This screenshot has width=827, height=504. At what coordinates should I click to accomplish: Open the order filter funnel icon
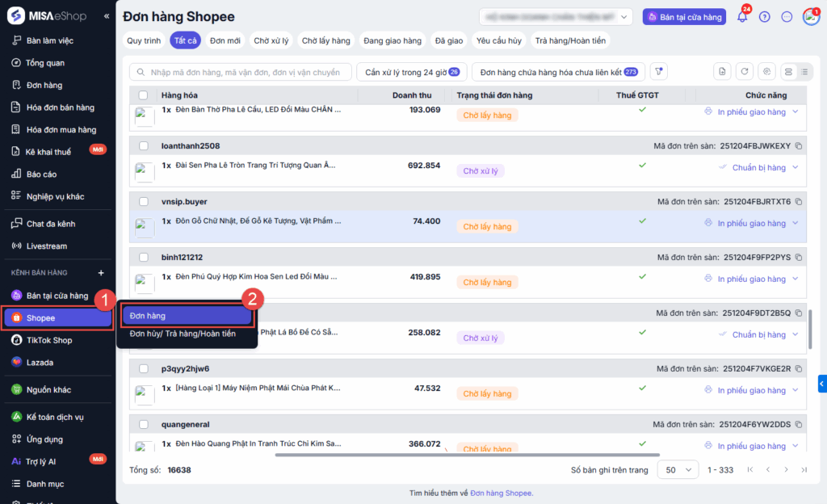659,72
